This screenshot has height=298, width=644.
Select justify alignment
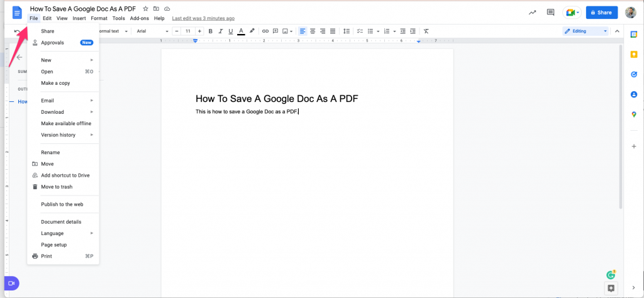coord(333,31)
